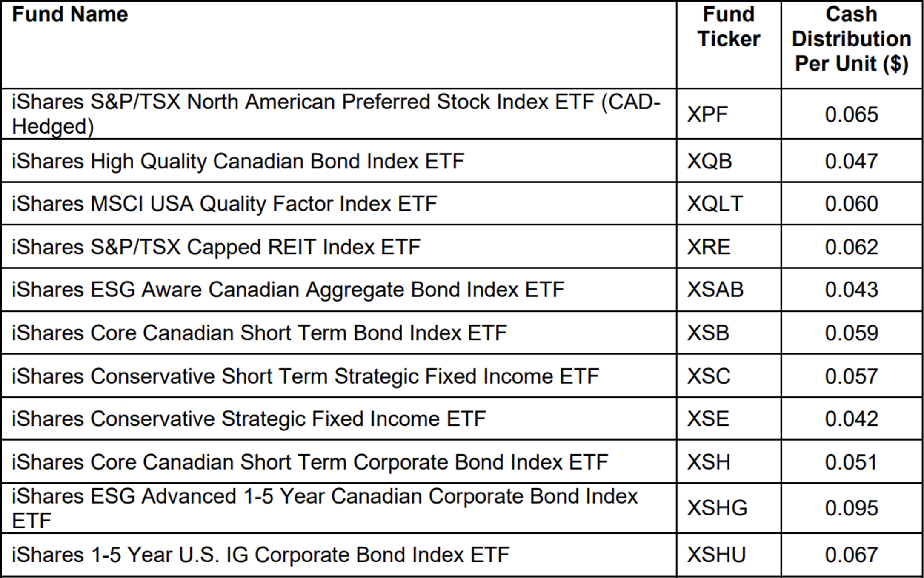Click the XSAB ticker cell
Screen dimensions: 924x578
click(x=715, y=290)
